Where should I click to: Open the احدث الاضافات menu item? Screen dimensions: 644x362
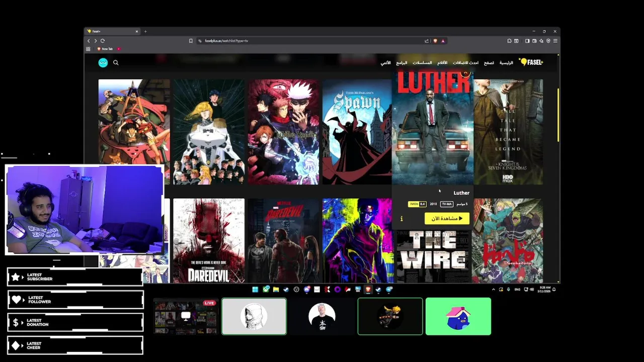(x=466, y=63)
